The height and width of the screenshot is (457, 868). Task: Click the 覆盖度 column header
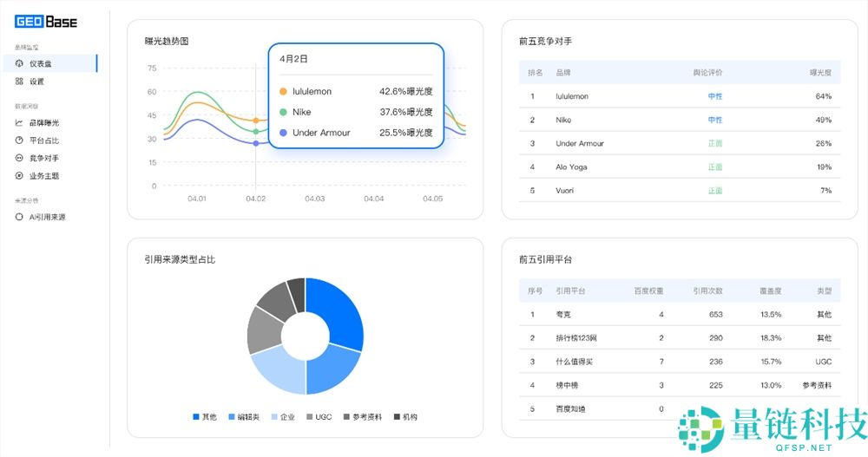click(770, 291)
